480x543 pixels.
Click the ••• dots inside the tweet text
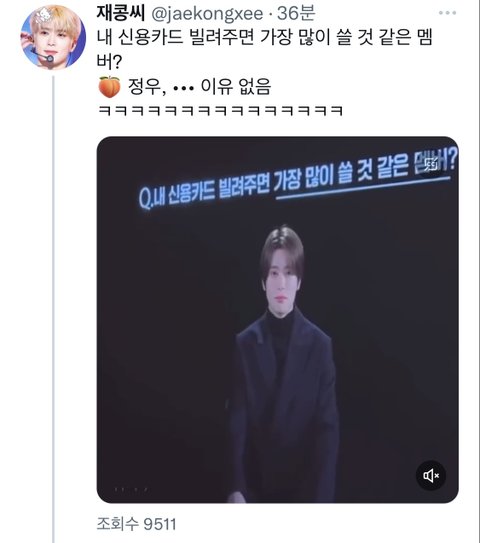click(x=183, y=88)
